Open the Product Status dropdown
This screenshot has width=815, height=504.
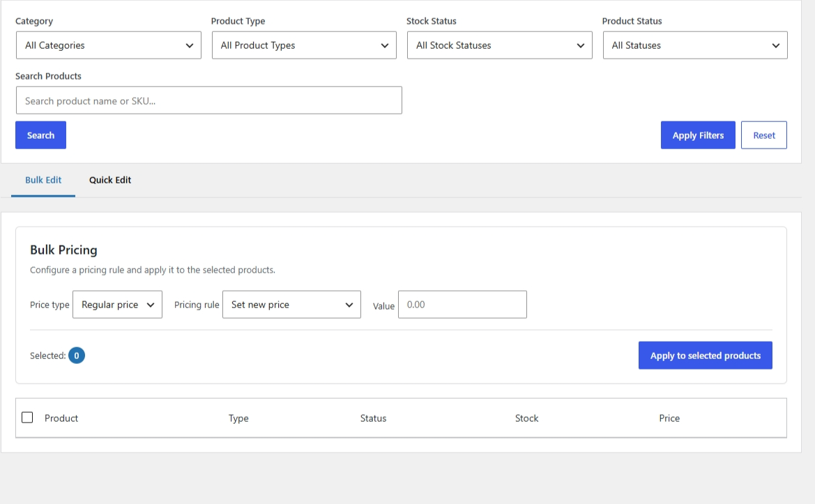695,45
